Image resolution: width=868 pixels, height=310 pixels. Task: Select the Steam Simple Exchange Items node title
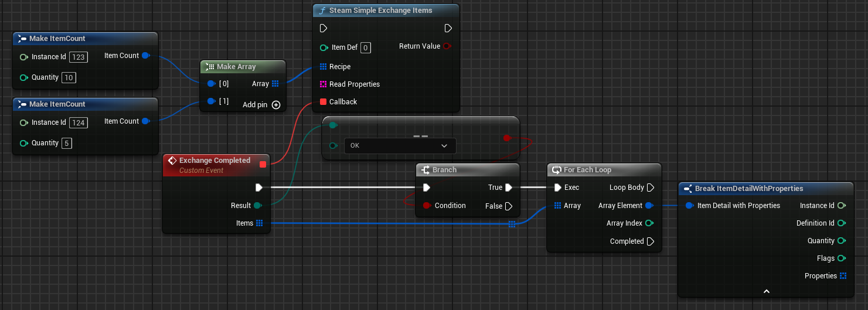tap(380, 11)
